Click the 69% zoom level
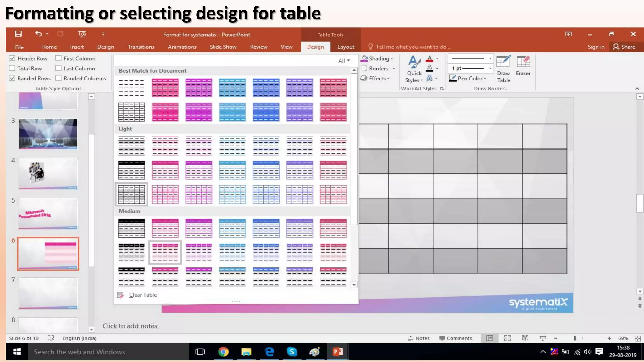 (623, 338)
